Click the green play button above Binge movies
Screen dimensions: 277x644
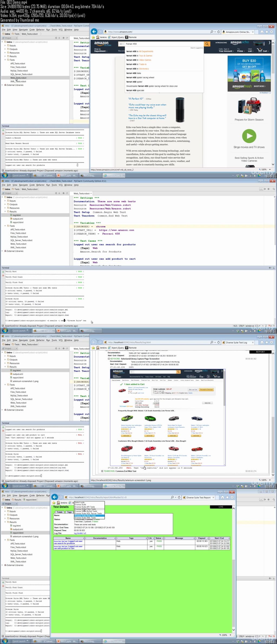(x=249, y=136)
